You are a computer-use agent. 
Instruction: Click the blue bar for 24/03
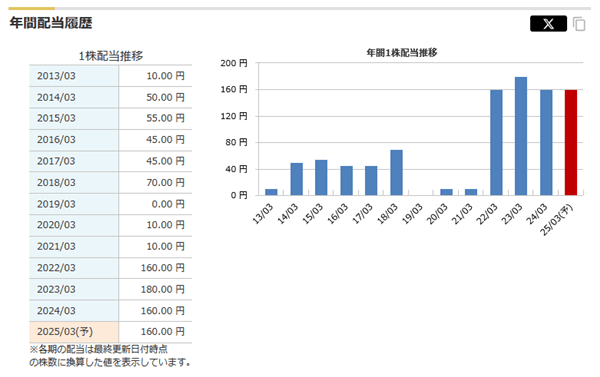[546, 143]
